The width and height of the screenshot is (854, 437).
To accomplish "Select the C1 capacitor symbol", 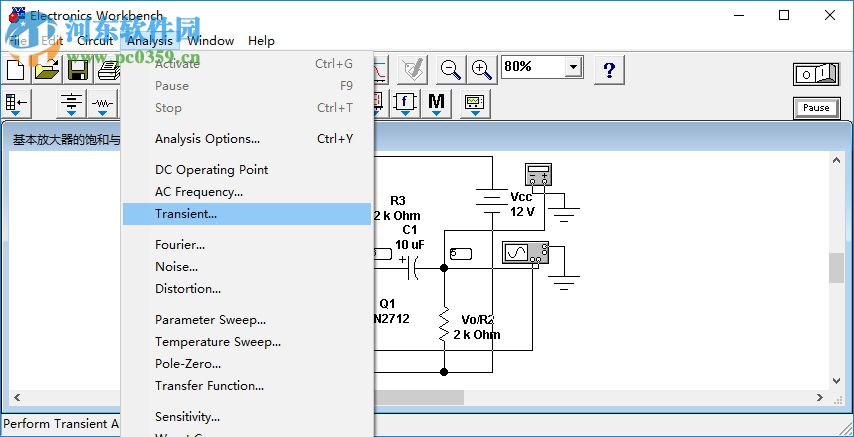I will coord(413,268).
